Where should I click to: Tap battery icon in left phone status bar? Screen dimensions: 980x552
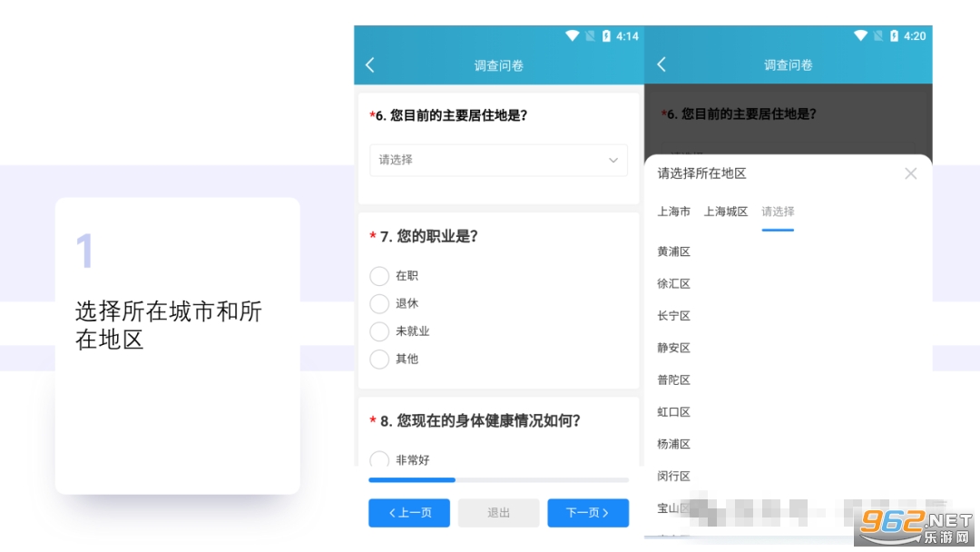pos(606,36)
